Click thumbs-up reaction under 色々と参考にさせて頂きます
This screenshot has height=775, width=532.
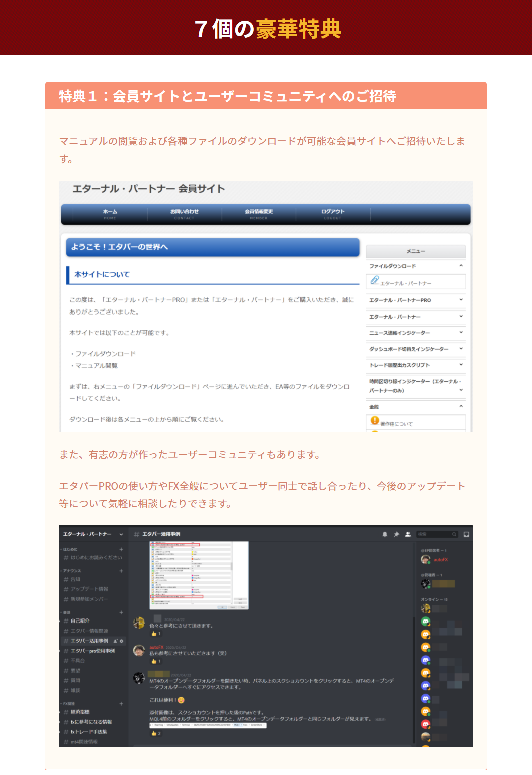pyautogui.click(x=156, y=634)
